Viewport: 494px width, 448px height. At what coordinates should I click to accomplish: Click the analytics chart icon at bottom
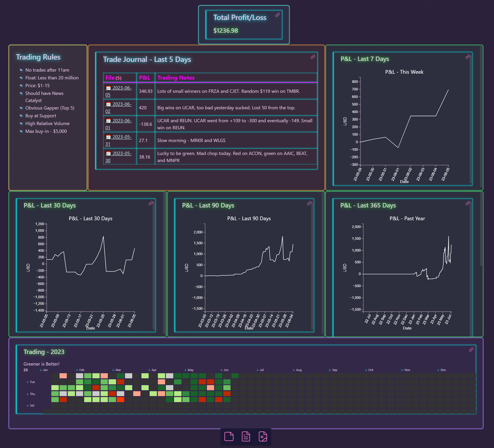pos(263,436)
